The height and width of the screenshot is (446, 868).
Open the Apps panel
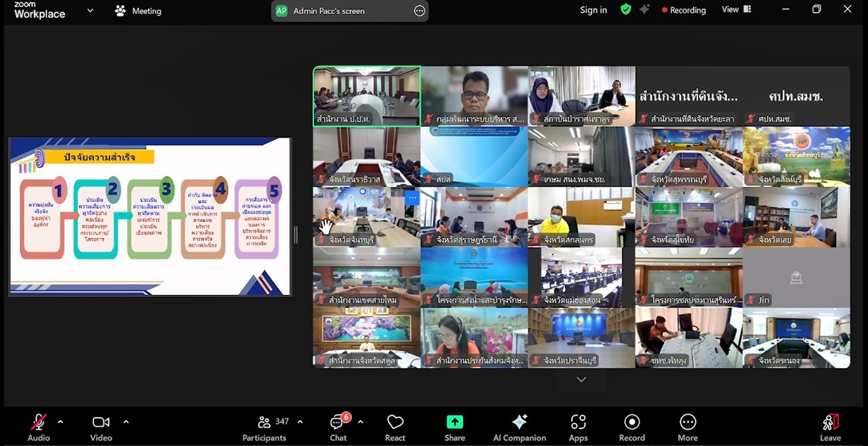click(x=578, y=428)
